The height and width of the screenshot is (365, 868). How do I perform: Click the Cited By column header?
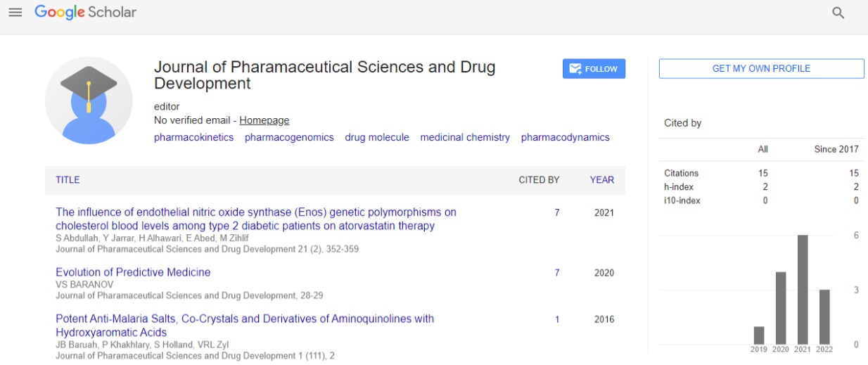pos(539,180)
